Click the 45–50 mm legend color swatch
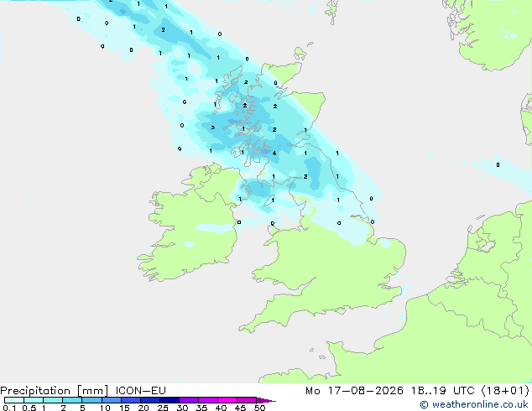This screenshot has height=411, width=532. (x=247, y=400)
